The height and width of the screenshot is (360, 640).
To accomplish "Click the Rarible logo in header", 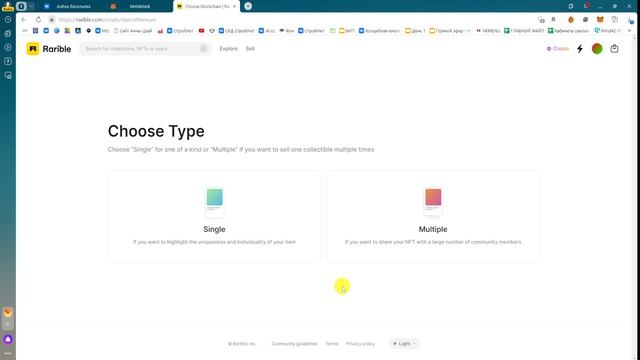I will coord(49,49).
